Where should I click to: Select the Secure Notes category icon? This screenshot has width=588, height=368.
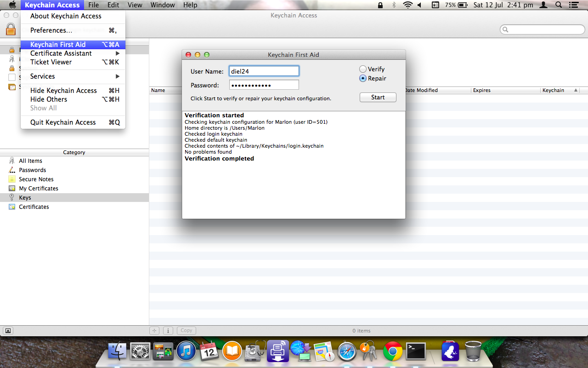12,179
